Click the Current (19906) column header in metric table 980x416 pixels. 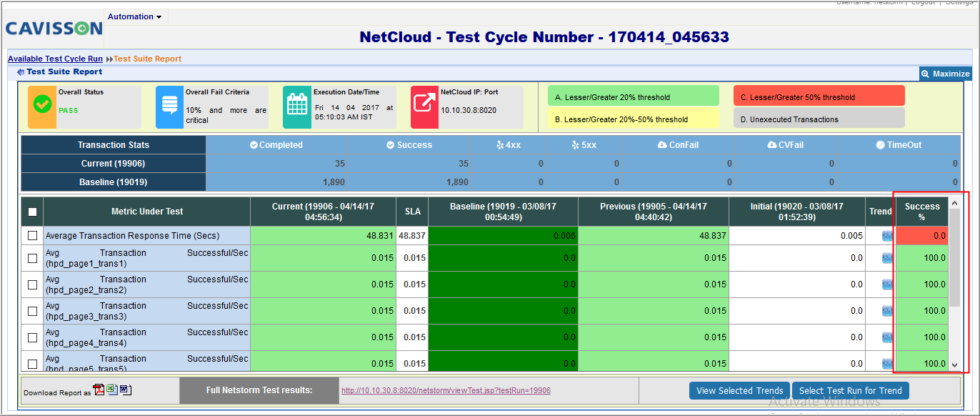point(323,212)
